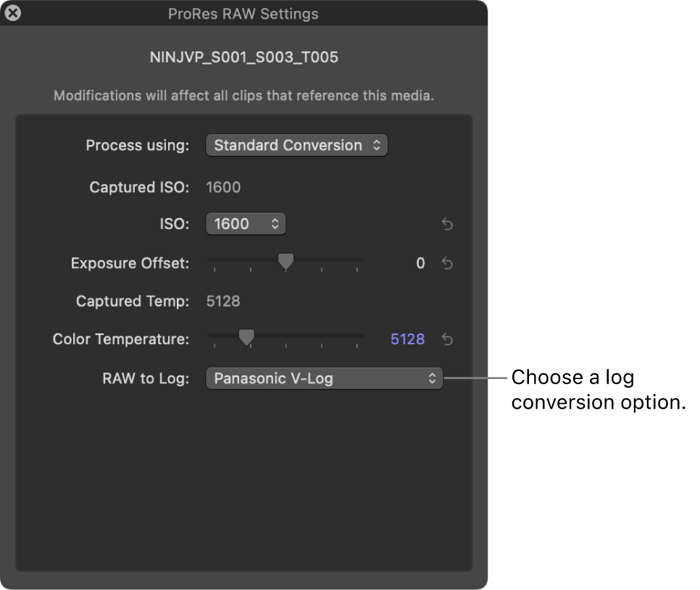Click the Captured Temp value 5128
This screenshot has height=590, width=700.
point(223,302)
